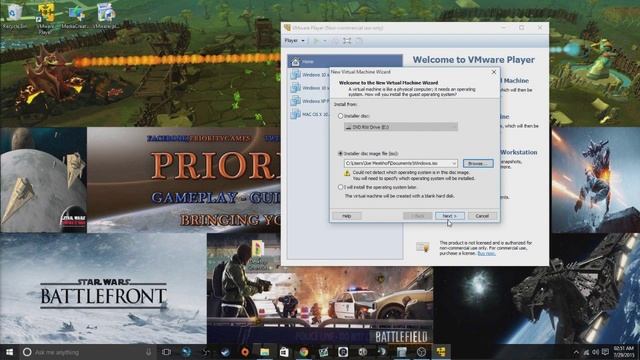Viewport: 640px width, 360px height.
Task: Open the Windows Store from the taskbar
Action: coord(284,352)
